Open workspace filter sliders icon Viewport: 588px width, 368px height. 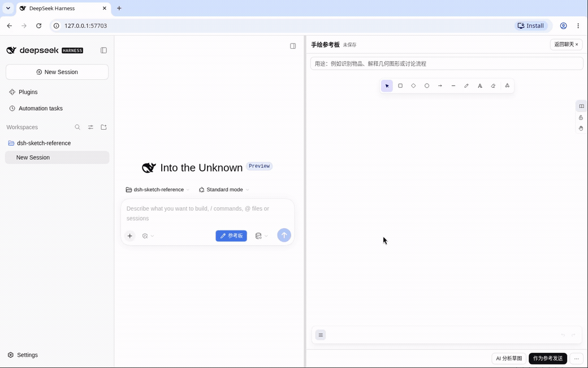(91, 127)
